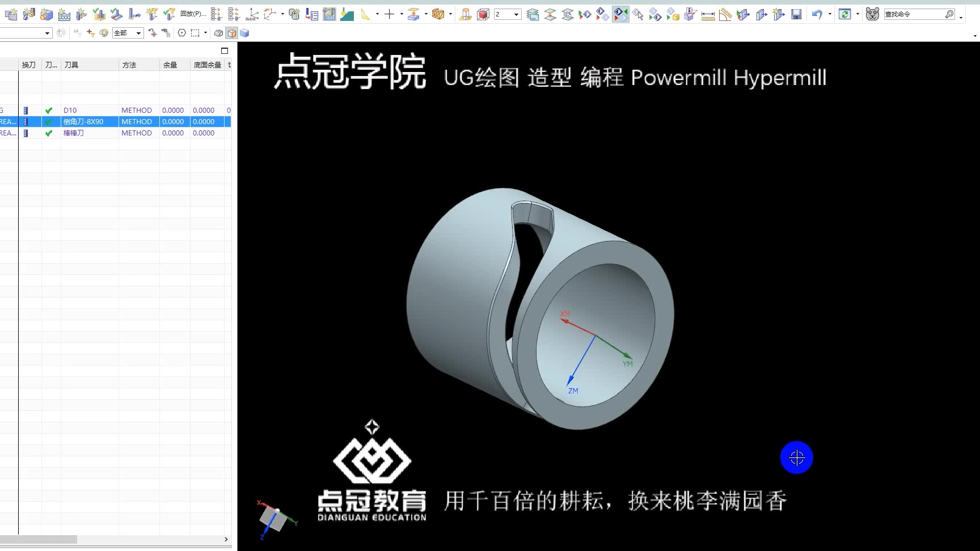
Task: Click the Create Program icon
Action: tap(11, 14)
